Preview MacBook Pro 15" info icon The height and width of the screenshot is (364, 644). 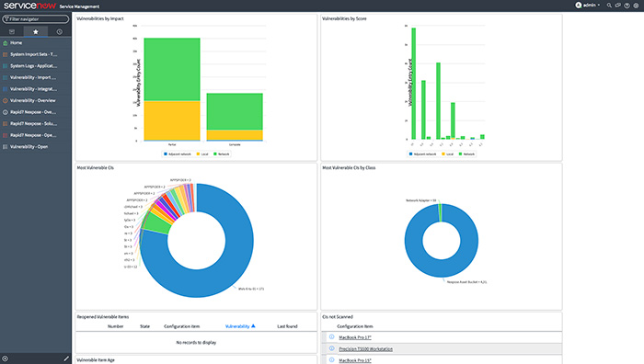331,360
